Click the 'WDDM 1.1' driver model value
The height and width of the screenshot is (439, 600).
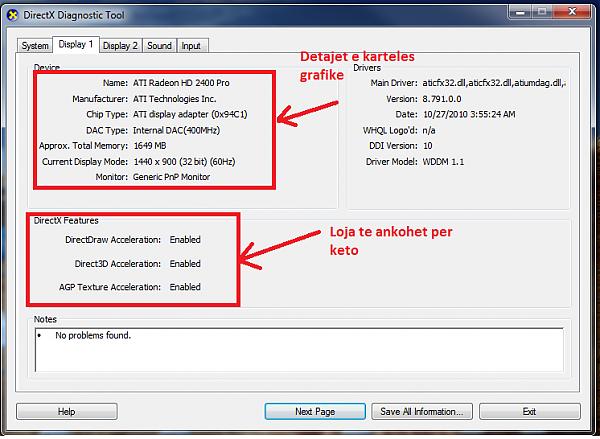click(x=443, y=162)
